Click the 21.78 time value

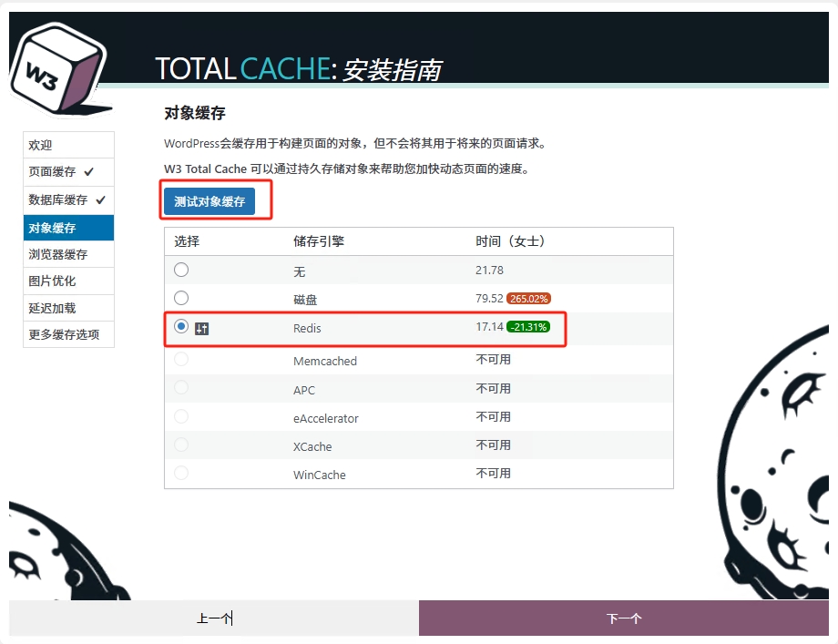tap(489, 271)
